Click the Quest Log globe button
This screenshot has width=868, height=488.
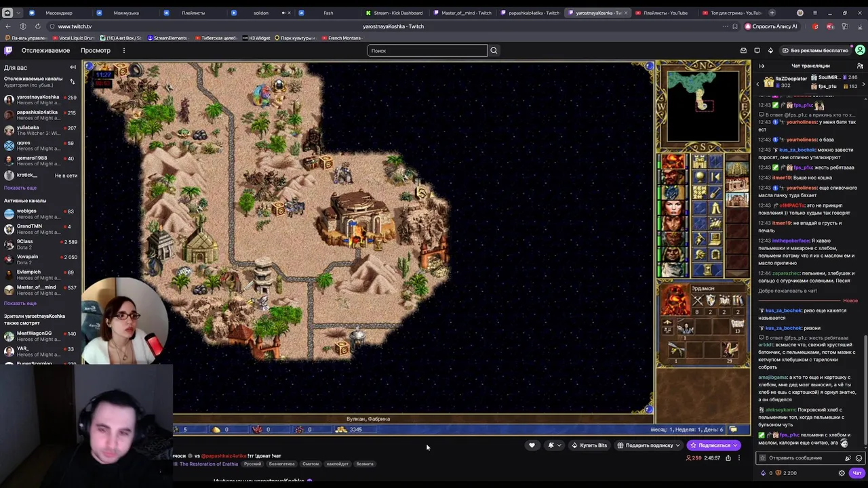[699, 177]
